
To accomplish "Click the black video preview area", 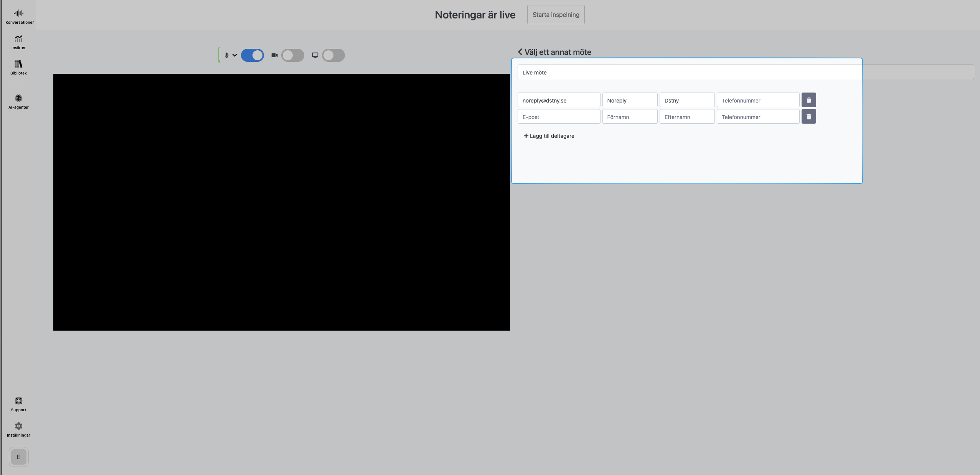I will coord(281,202).
